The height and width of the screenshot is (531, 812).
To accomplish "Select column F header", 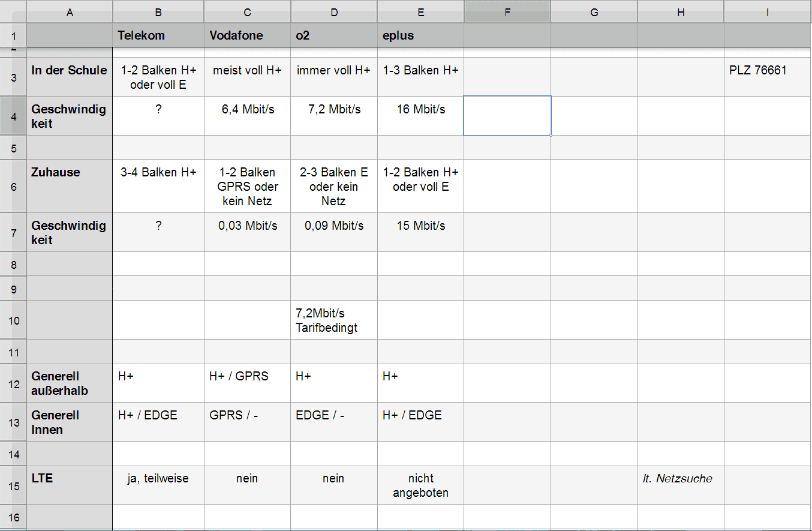I will [x=507, y=12].
